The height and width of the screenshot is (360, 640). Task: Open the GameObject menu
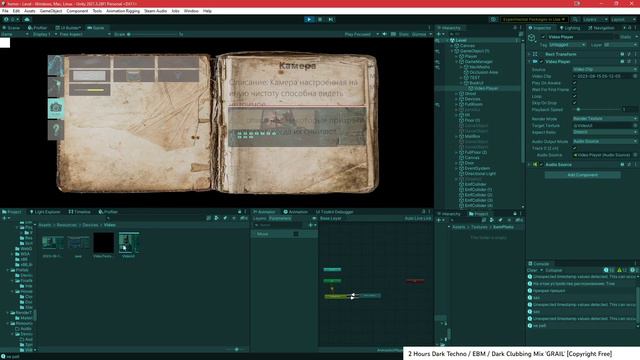coord(51,11)
